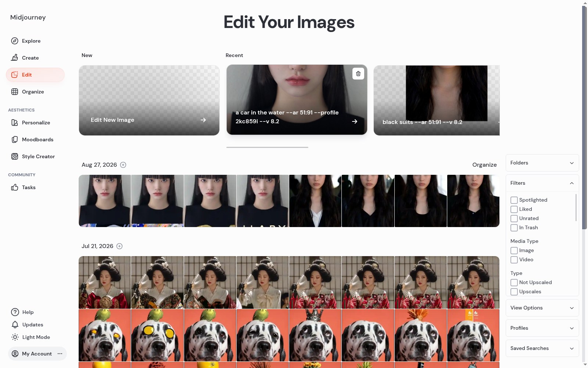Click the Aug 27, 2026 date heading

[x=99, y=165]
